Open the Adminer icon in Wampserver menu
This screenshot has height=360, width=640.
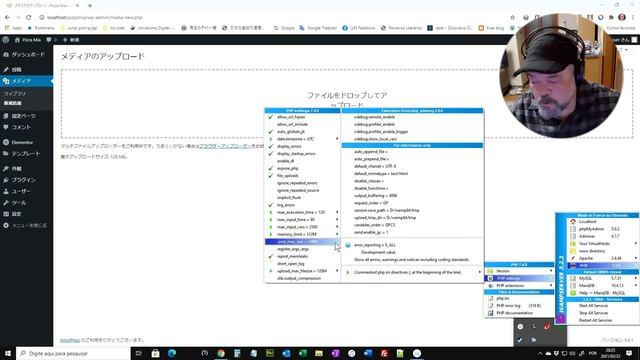click(x=573, y=236)
